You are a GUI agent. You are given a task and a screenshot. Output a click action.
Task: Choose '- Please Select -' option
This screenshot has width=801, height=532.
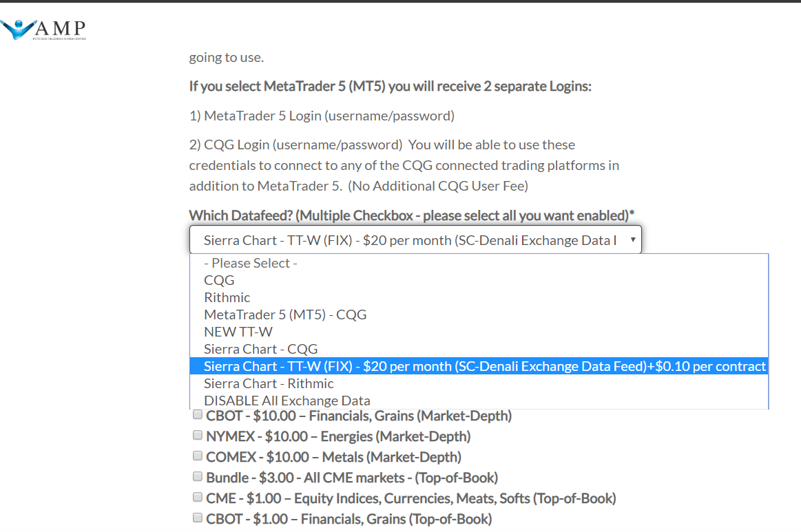pos(479,263)
